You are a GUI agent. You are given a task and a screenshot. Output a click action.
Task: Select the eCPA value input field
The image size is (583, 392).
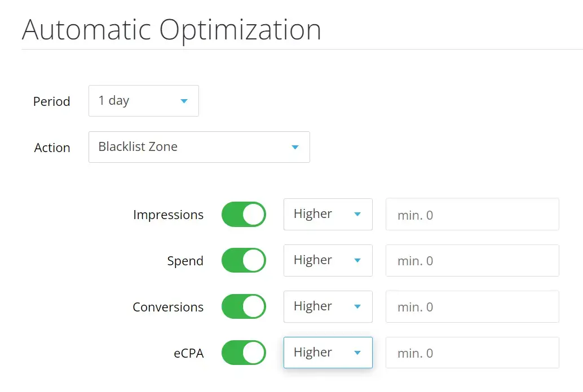click(x=472, y=353)
